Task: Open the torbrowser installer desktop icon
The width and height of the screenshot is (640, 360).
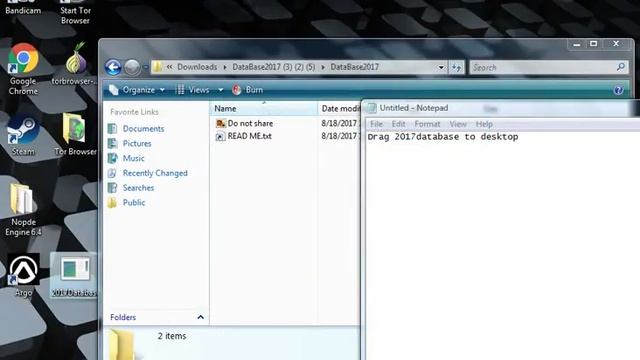Action: pyautogui.click(x=76, y=63)
